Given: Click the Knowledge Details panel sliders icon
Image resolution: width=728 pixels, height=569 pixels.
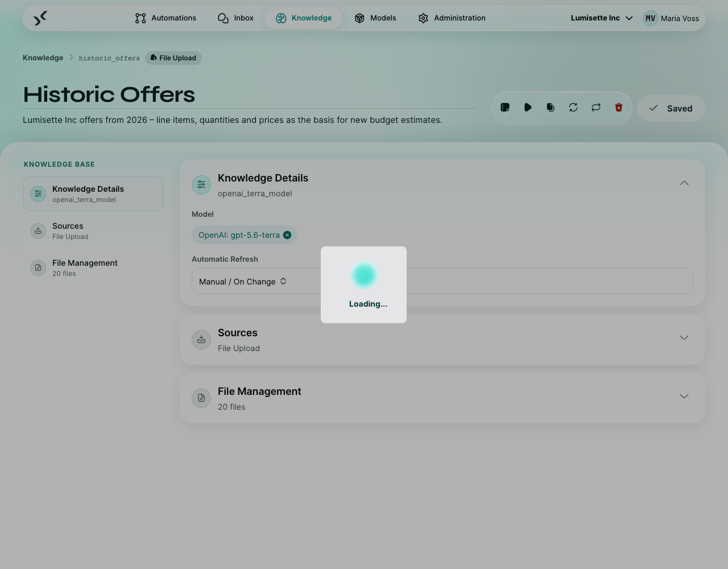Looking at the screenshot, I should pos(201,185).
